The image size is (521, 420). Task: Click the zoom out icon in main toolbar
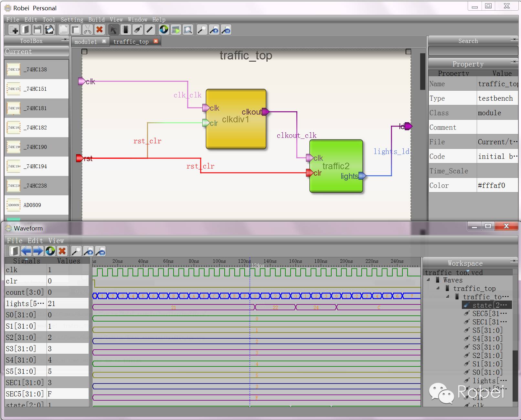click(226, 30)
